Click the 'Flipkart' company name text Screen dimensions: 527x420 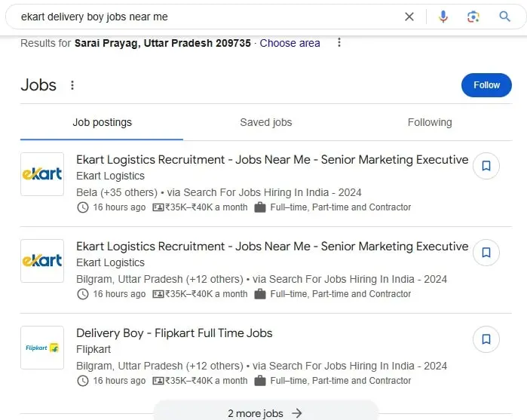93,349
